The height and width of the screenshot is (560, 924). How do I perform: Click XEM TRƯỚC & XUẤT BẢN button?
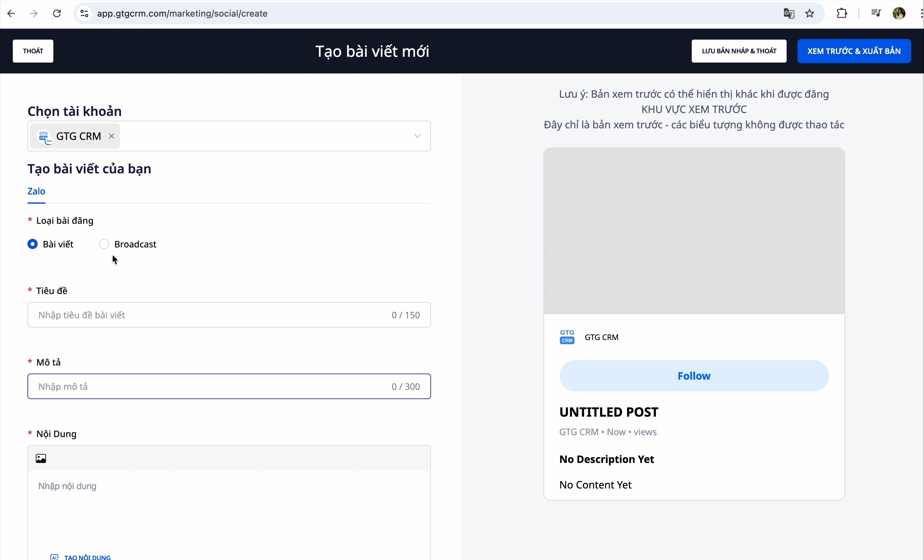click(854, 51)
